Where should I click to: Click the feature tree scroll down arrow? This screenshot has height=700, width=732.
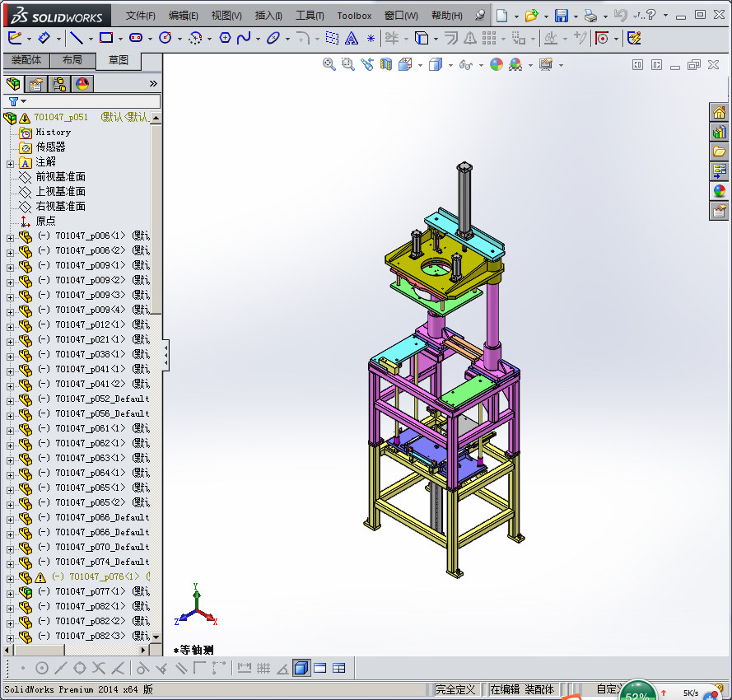coord(156,637)
